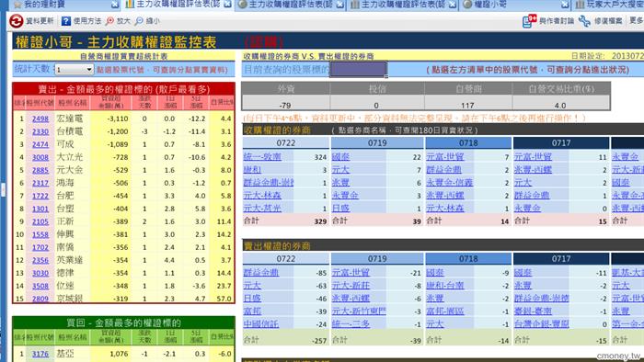Screen dimensions: 644x362
Task: Open stock code 3176 基亞 in buy-back table
Action: coord(40,354)
